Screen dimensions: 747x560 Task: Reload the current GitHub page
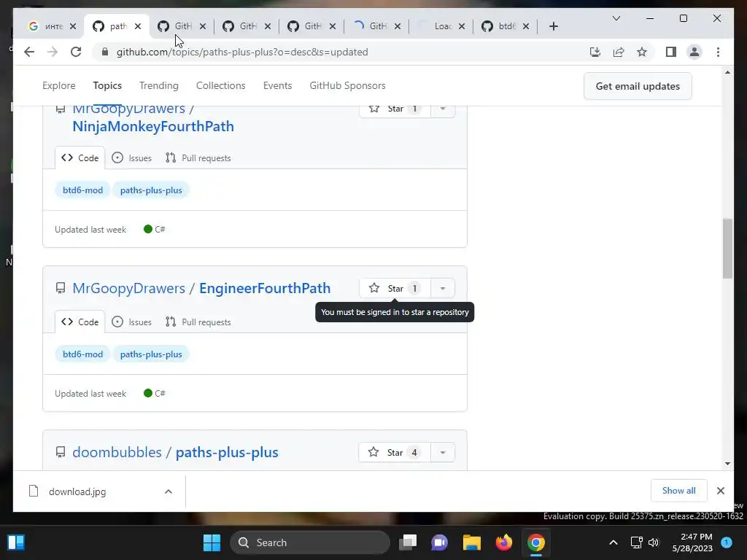click(76, 52)
